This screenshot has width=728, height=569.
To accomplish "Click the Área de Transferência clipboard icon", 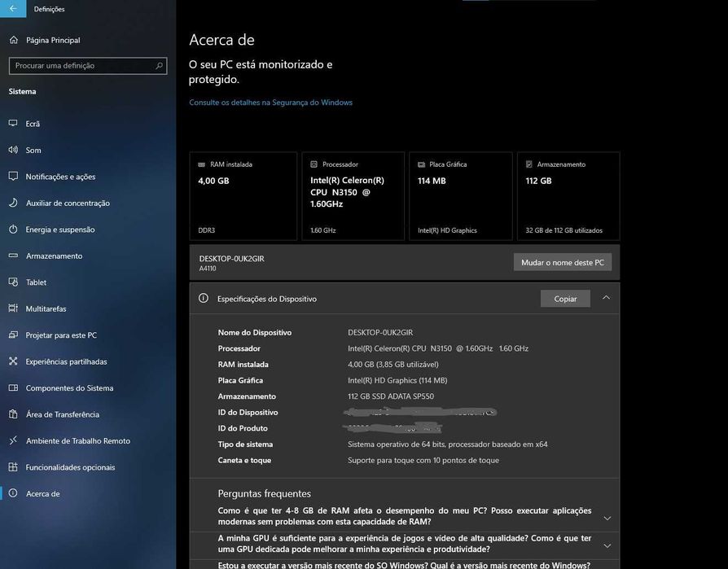I will tap(13, 414).
